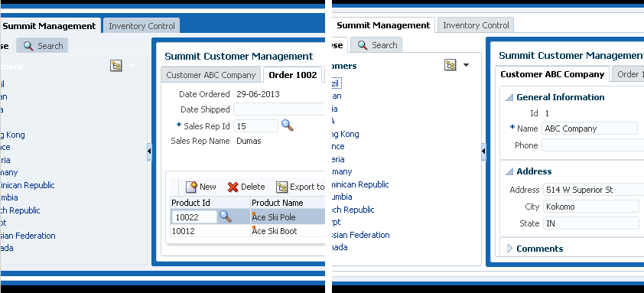Select Customer ABC Company tab, right screenshot

pyautogui.click(x=552, y=74)
